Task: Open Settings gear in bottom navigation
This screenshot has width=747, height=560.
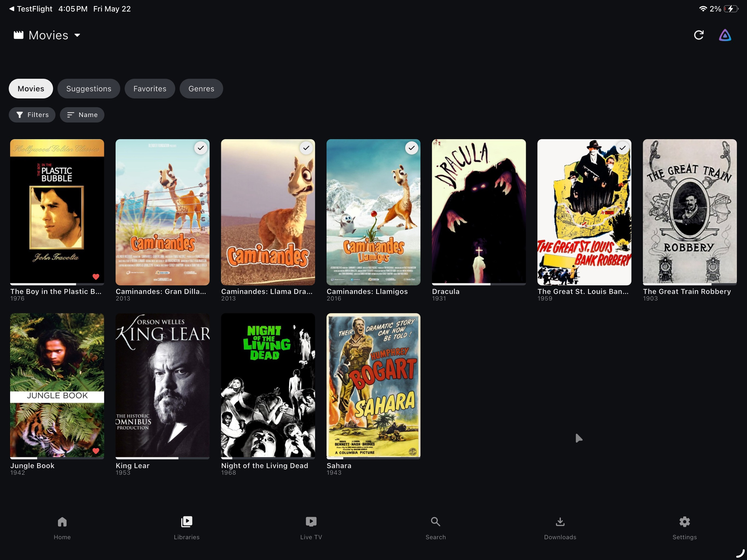Action: pyautogui.click(x=685, y=528)
